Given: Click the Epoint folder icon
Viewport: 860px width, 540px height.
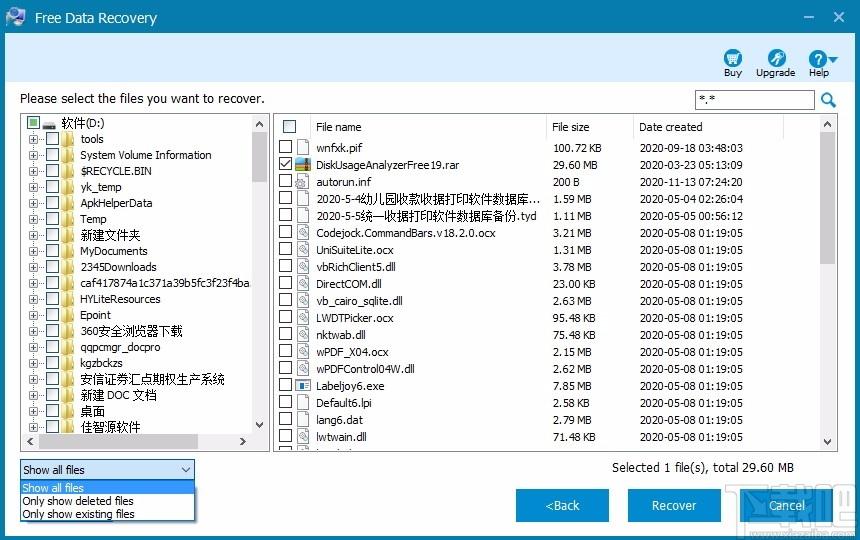Looking at the screenshot, I should (x=67, y=315).
